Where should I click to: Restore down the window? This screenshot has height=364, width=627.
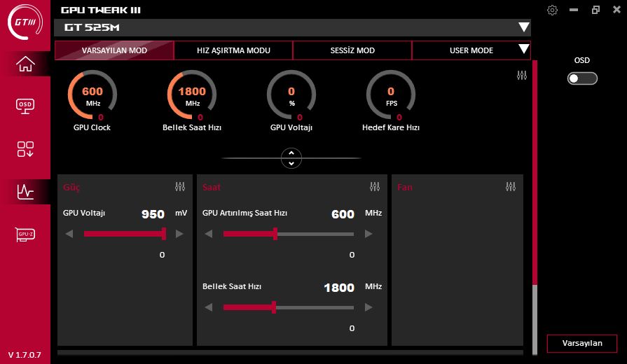(595, 10)
